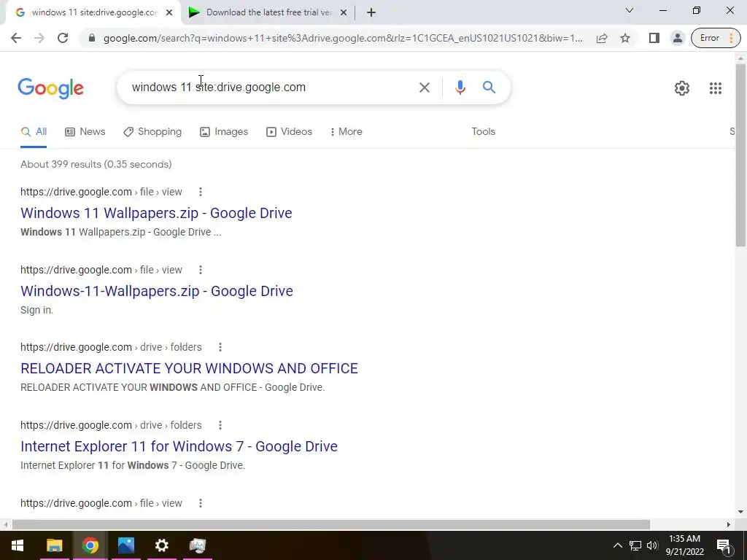Click the horizontal scrollbar thumb
This screenshot has width=747, height=560.
[331, 524]
